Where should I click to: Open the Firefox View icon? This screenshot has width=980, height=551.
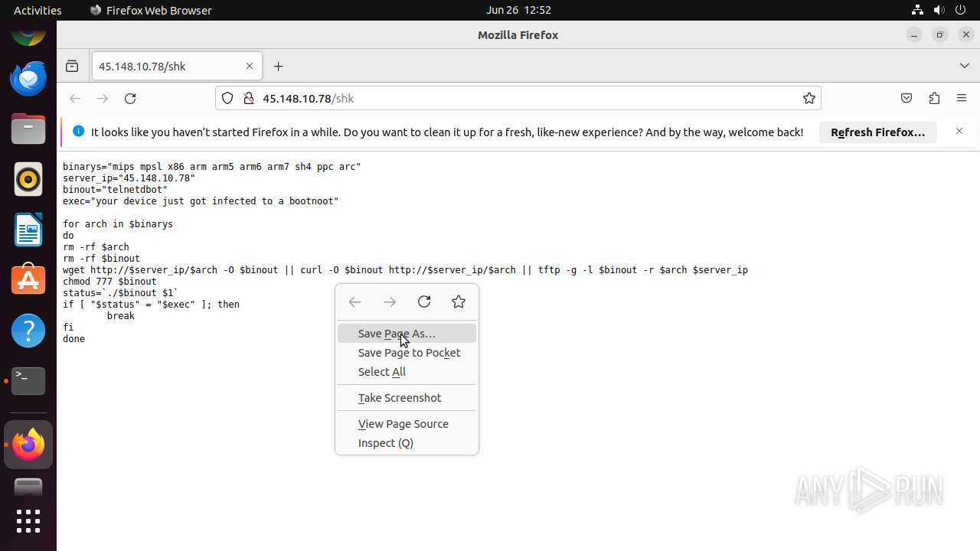tap(72, 67)
